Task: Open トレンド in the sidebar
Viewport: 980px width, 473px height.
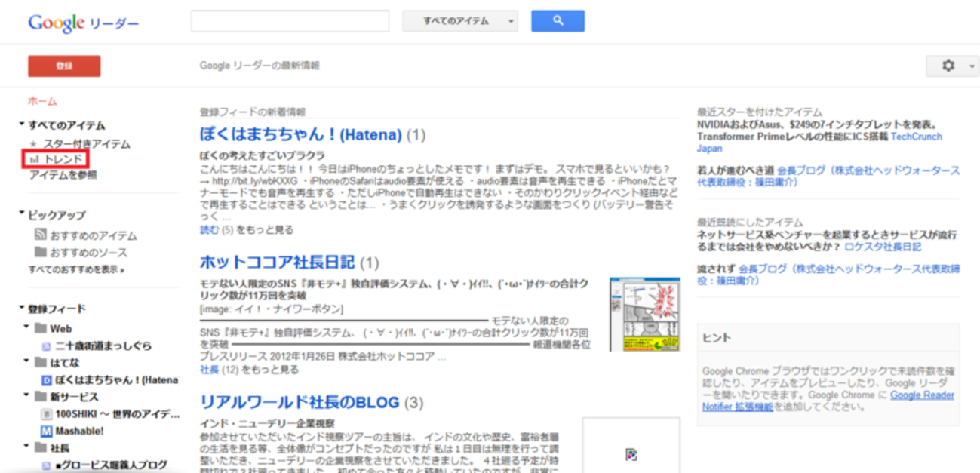Action: click(63, 159)
